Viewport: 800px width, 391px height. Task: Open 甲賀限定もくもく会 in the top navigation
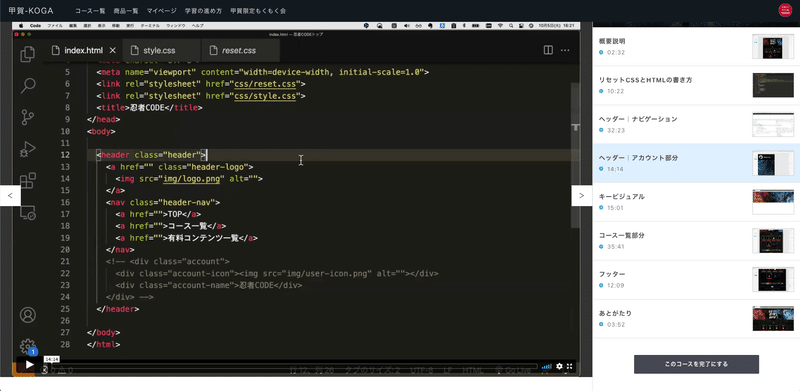(258, 11)
